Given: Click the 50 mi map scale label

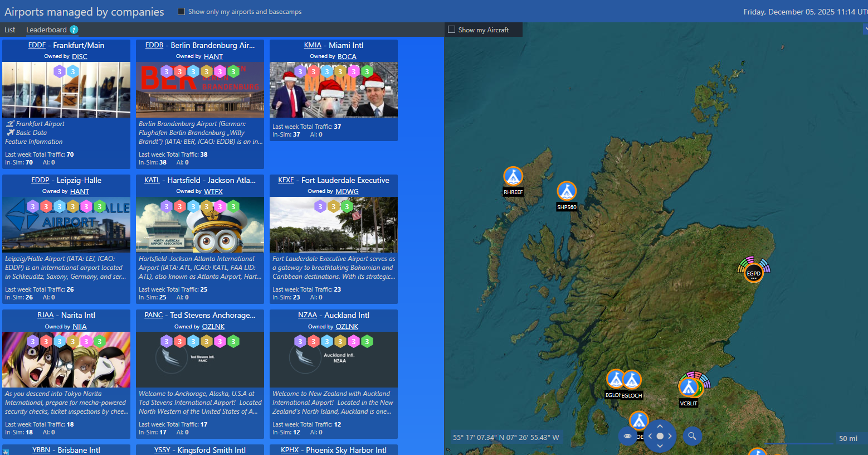Looking at the screenshot, I should pos(848,439).
